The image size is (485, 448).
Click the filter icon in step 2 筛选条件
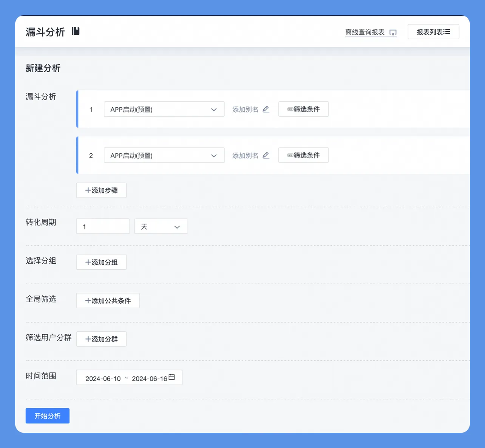point(290,155)
